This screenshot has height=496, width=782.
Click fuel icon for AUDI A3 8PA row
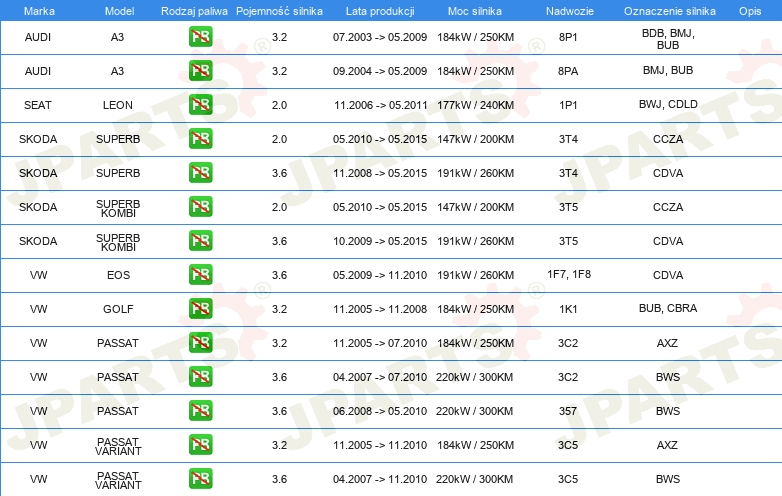200,71
